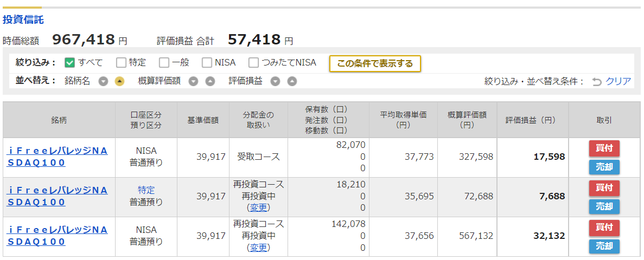Sort 概算評価額 descending with down arrow
This screenshot has height=260, width=644.
coord(193,82)
